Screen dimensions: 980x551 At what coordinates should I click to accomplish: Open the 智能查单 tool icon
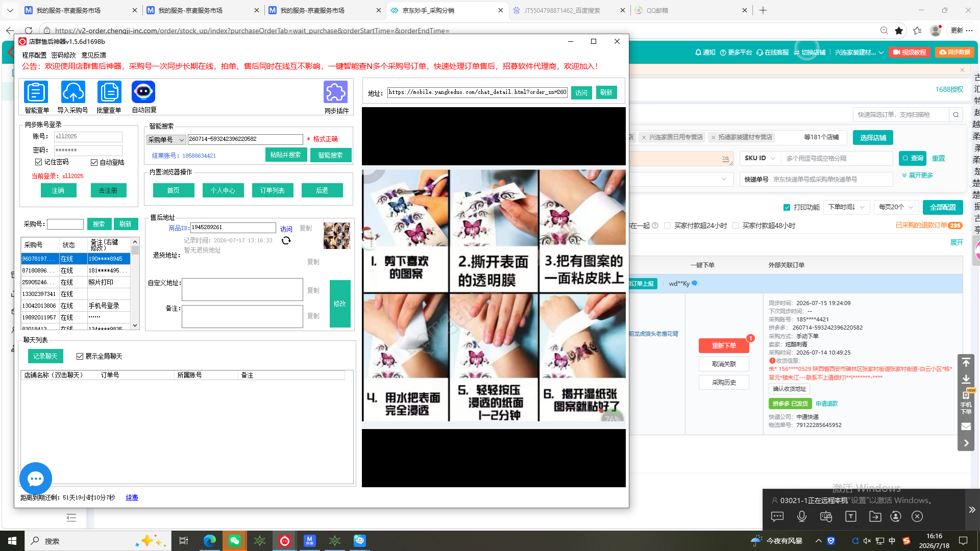[x=36, y=92]
